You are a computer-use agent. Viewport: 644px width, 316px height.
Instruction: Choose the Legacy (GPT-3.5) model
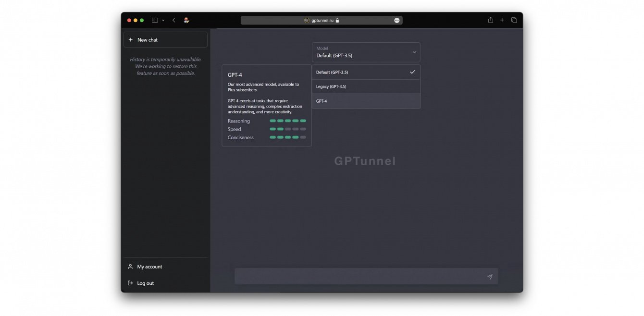pos(366,86)
